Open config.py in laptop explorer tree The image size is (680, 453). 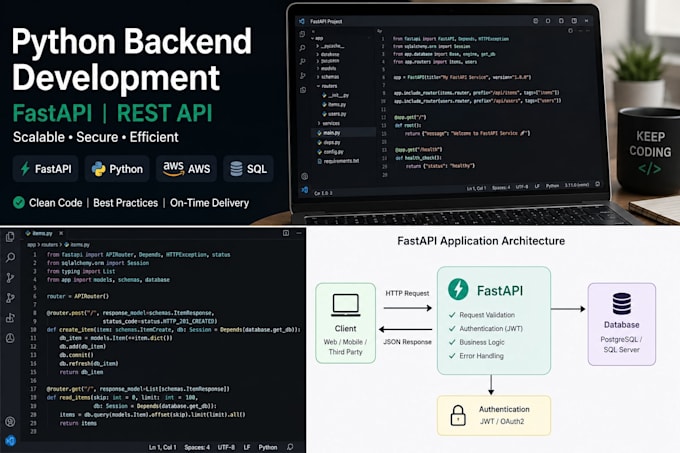(x=331, y=152)
